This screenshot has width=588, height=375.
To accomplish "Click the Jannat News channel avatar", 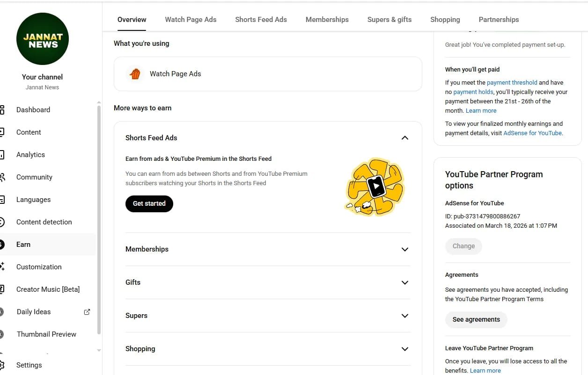I will 43,39.
